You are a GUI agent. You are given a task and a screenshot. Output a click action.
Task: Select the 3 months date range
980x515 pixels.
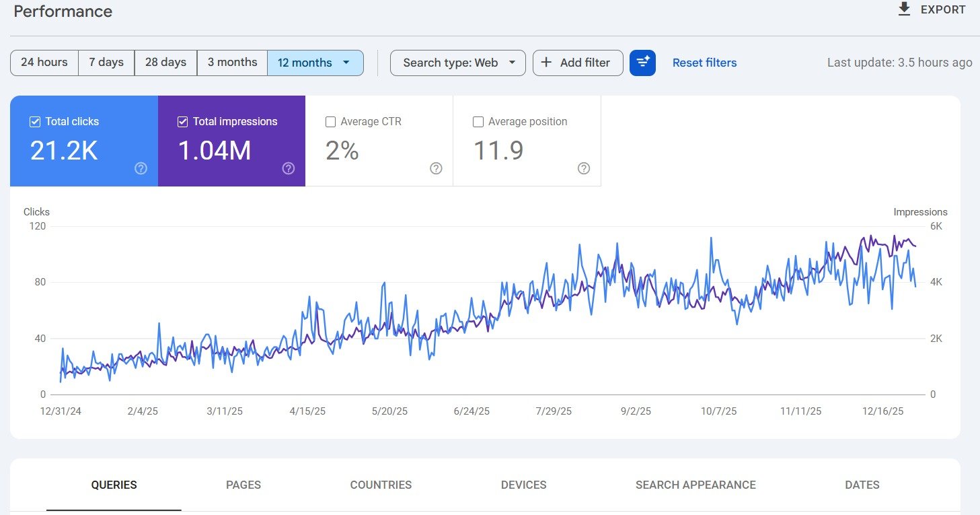point(231,62)
